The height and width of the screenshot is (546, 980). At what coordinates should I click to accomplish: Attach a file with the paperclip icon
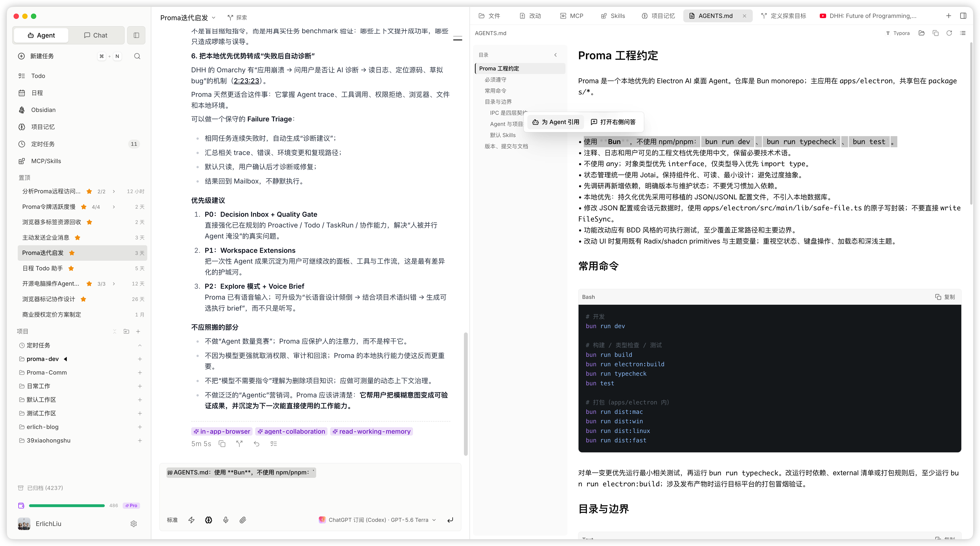tap(243, 520)
